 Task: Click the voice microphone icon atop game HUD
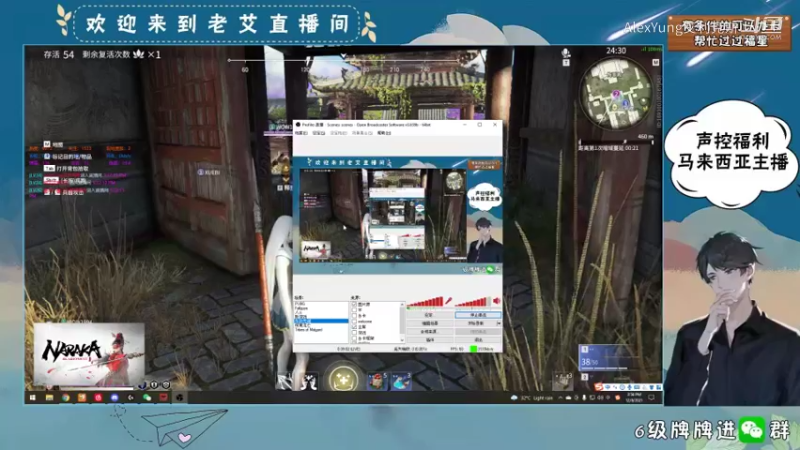[x=566, y=53]
